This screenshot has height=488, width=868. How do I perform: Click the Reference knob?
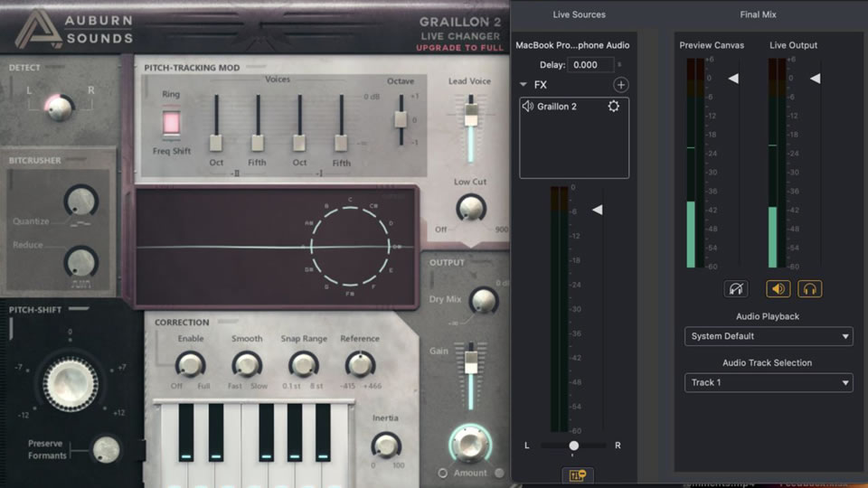(360, 364)
